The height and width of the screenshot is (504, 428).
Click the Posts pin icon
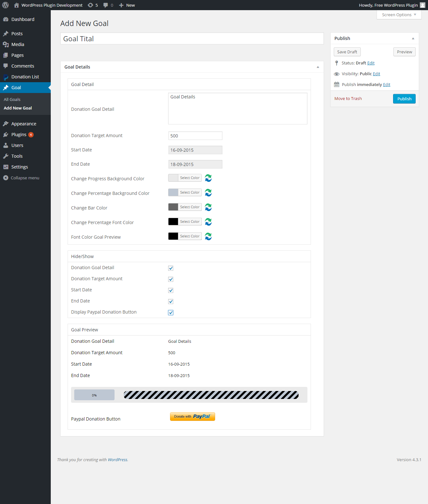coord(6,34)
